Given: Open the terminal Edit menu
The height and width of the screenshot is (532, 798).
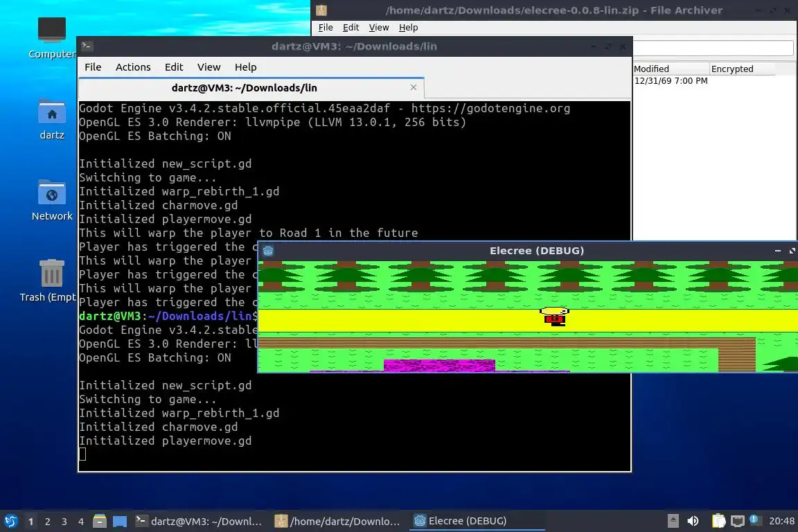Looking at the screenshot, I should 174,67.
